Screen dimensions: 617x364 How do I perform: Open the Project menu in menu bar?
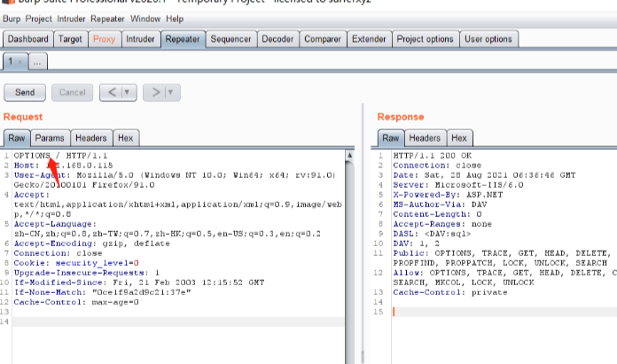(39, 19)
